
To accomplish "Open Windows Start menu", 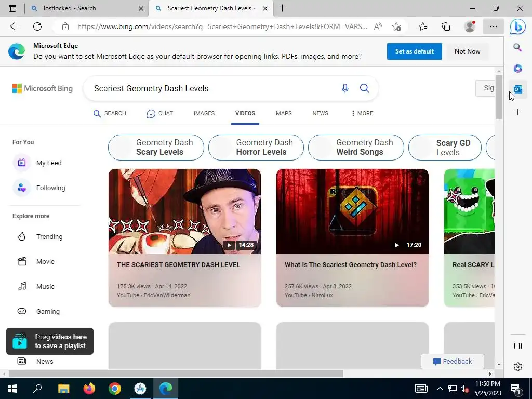I will tap(12, 389).
